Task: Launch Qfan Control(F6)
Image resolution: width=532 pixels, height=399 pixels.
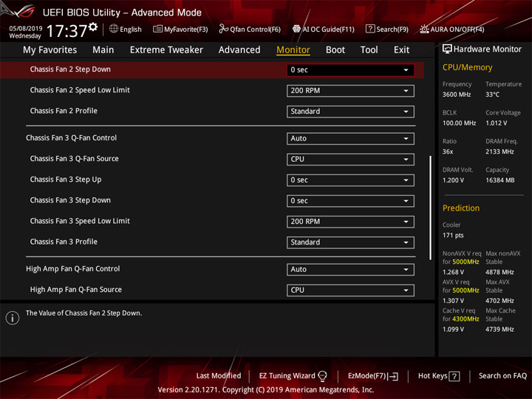Action: [250, 29]
